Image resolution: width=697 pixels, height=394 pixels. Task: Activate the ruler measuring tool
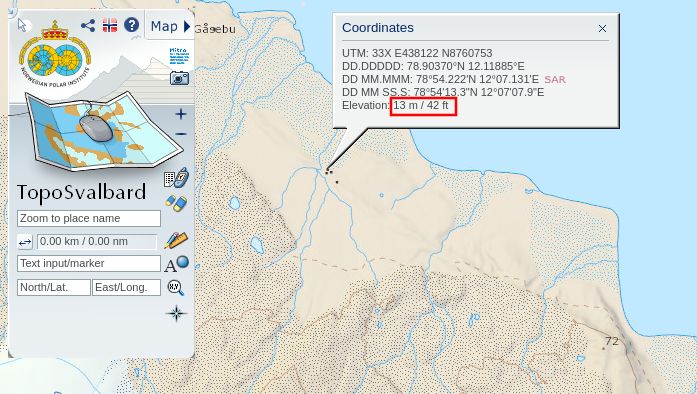coord(176,240)
